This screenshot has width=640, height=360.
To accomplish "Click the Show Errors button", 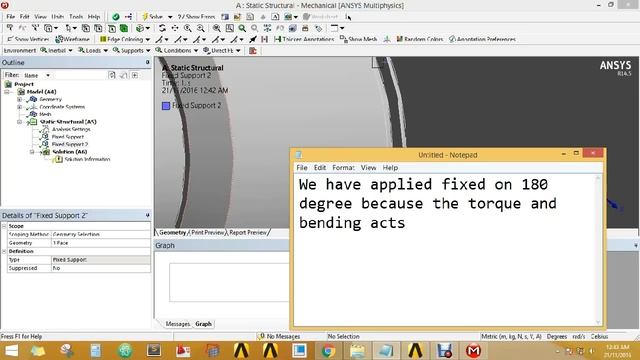I will [196, 17].
